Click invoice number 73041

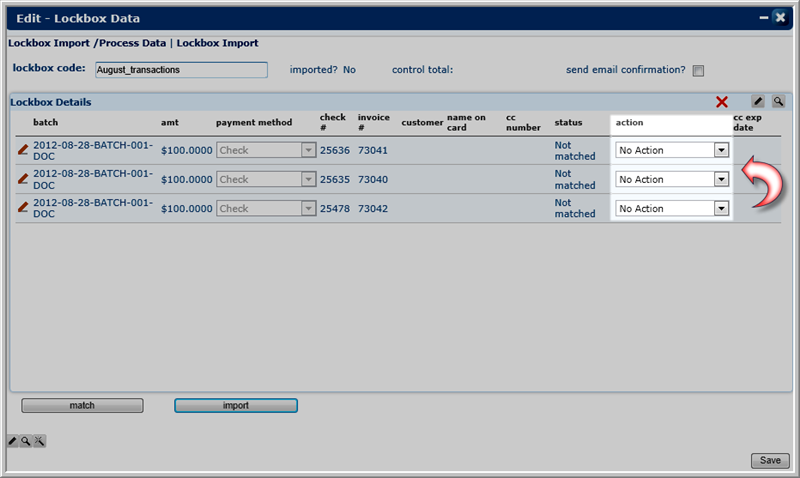(372, 150)
